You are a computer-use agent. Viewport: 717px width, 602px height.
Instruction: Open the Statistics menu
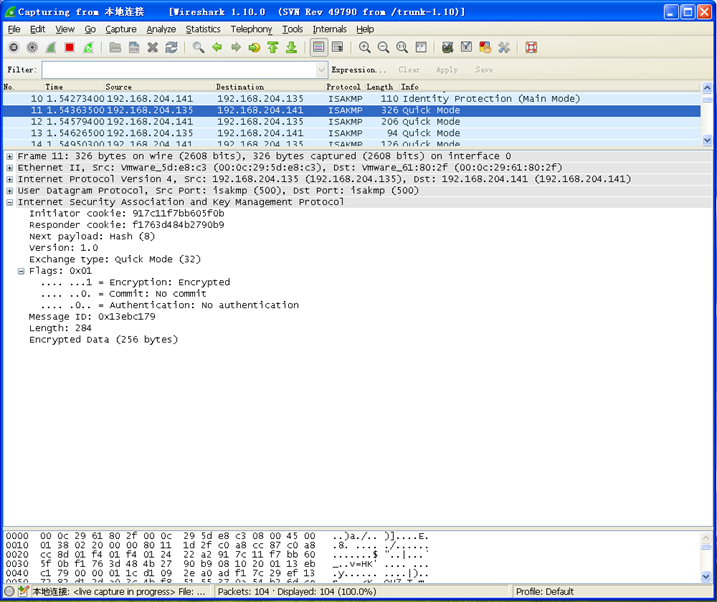[203, 29]
